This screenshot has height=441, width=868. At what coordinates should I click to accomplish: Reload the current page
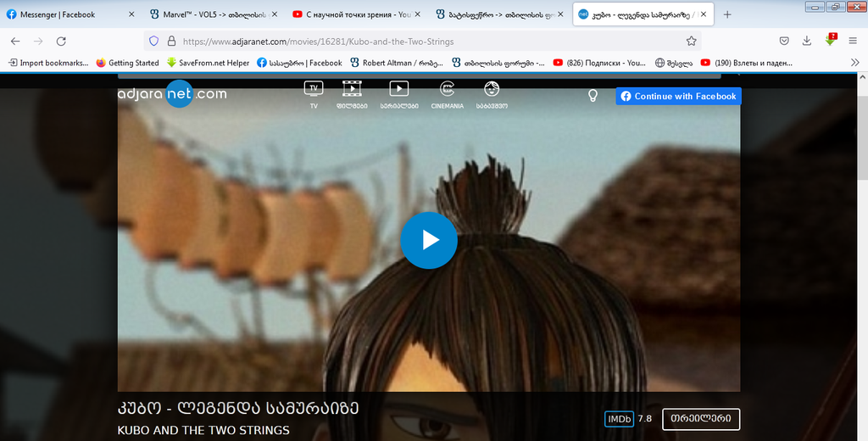(x=61, y=41)
